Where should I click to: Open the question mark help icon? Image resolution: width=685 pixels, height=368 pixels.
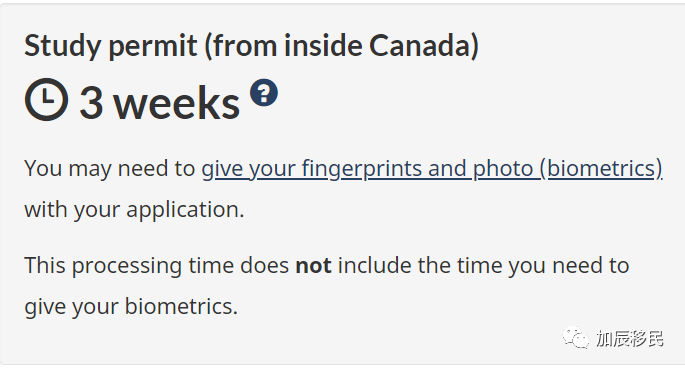tap(264, 92)
